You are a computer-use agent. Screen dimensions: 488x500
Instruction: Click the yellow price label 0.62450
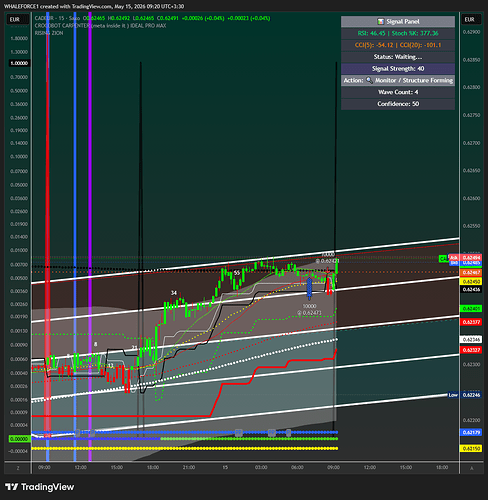[470, 282]
